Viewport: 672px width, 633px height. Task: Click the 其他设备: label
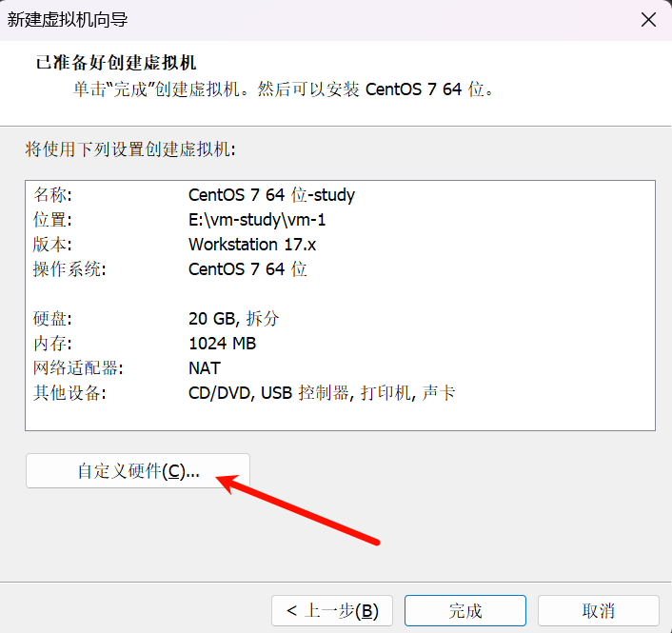69,393
